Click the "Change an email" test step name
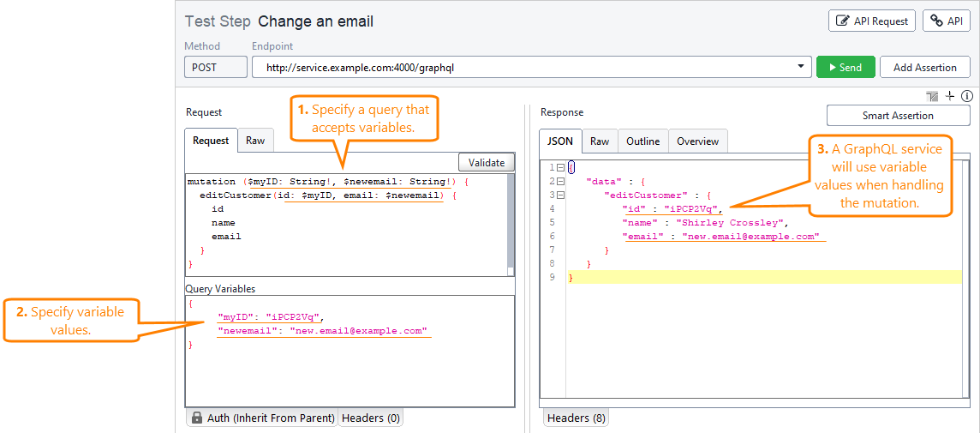The width and height of the screenshot is (980, 433). [x=315, y=21]
